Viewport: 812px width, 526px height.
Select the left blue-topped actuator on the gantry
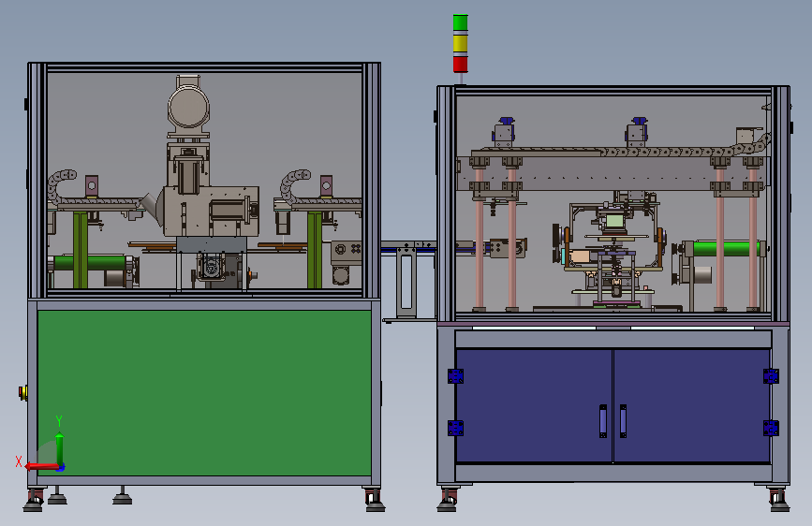coord(503,133)
